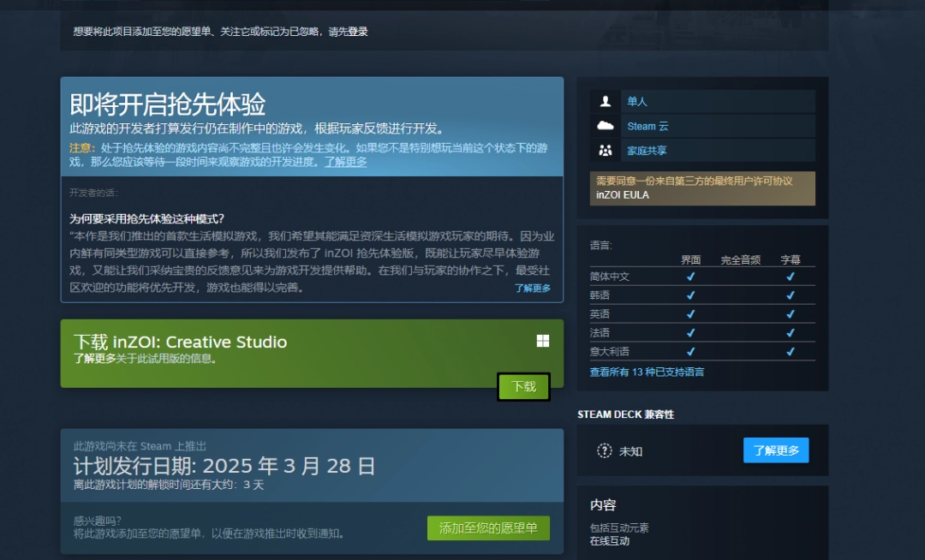Click the 此游戏尚未在 Steam 上推出 notice

coord(140,446)
